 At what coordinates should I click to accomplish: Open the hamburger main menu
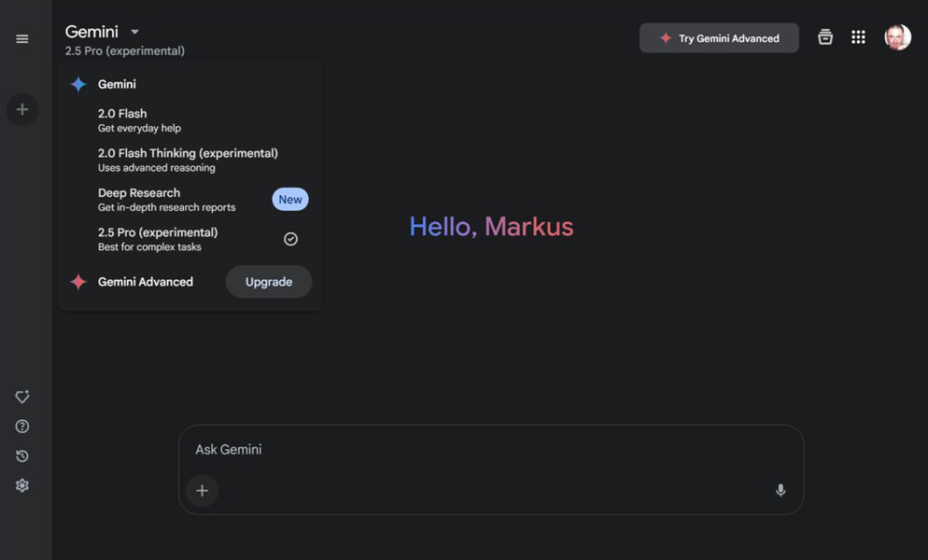[21, 39]
